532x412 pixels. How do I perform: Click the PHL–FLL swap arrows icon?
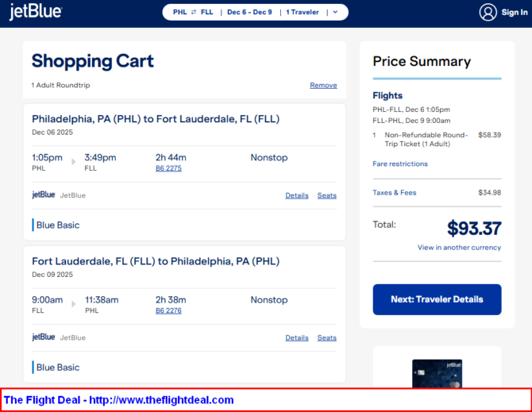click(194, 13)
